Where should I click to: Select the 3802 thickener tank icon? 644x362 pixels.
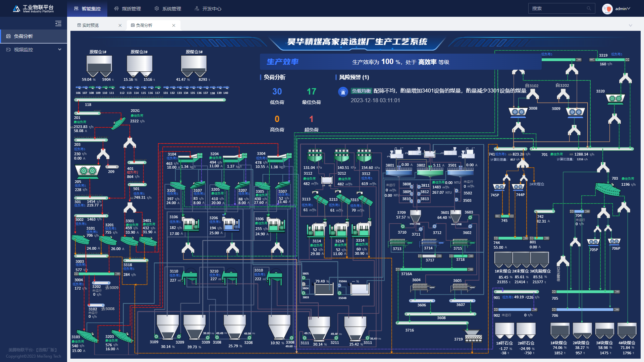pyautogui.click(x=430, y=172)
